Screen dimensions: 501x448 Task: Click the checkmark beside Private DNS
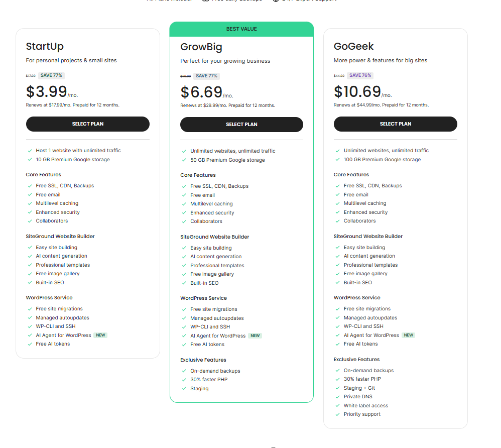coord(337,397)
